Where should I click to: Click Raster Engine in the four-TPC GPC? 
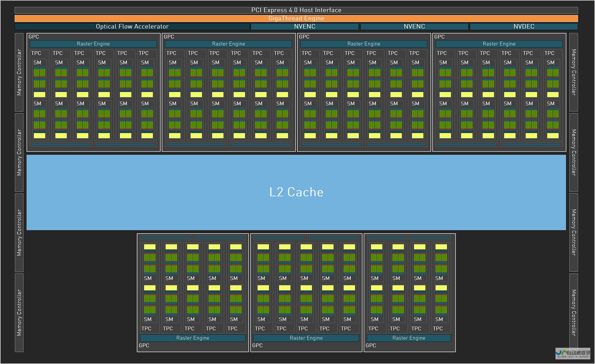click(409, 338)
